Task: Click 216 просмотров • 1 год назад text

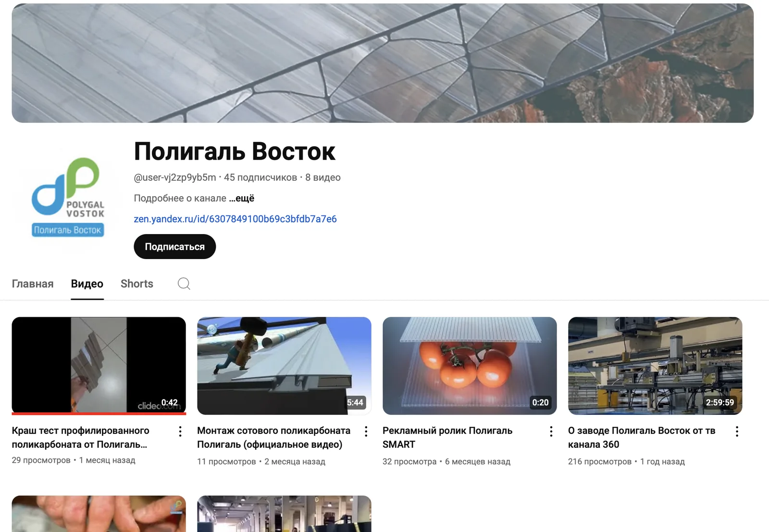Action: pyautogui.click(x=626, y=461)
